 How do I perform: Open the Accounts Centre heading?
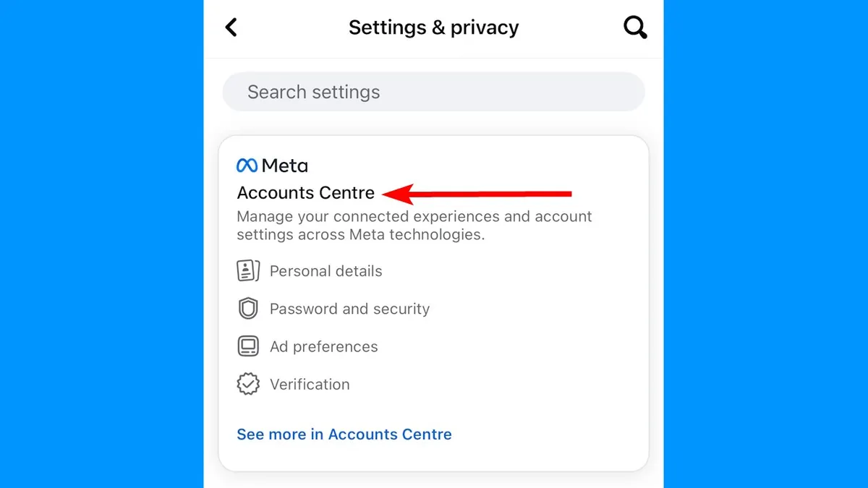pos(306,193)
